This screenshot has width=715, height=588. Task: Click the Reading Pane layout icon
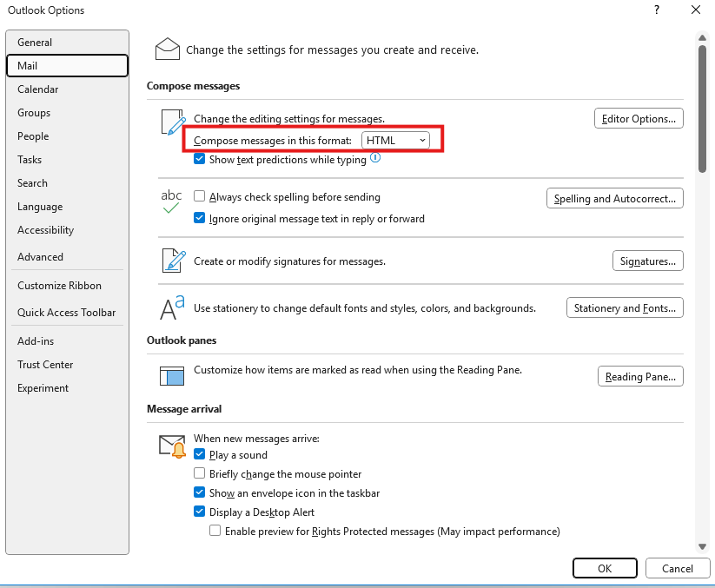172,376
